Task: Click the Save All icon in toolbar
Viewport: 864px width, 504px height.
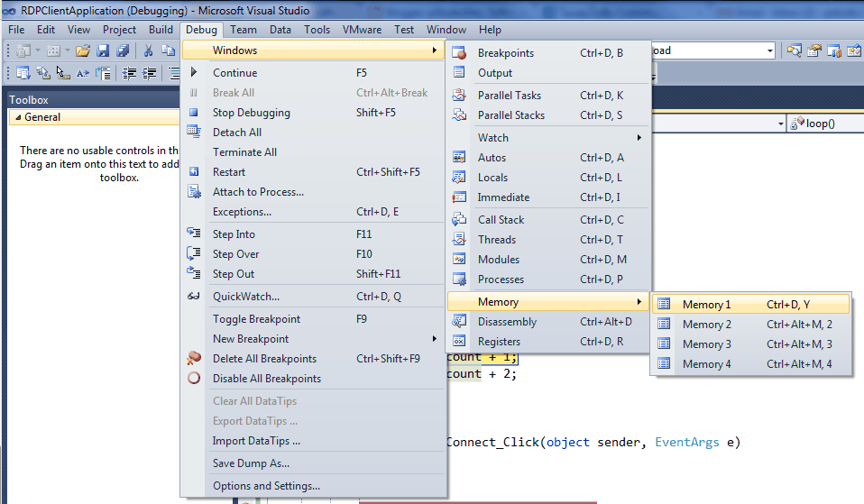Action: 123,51
